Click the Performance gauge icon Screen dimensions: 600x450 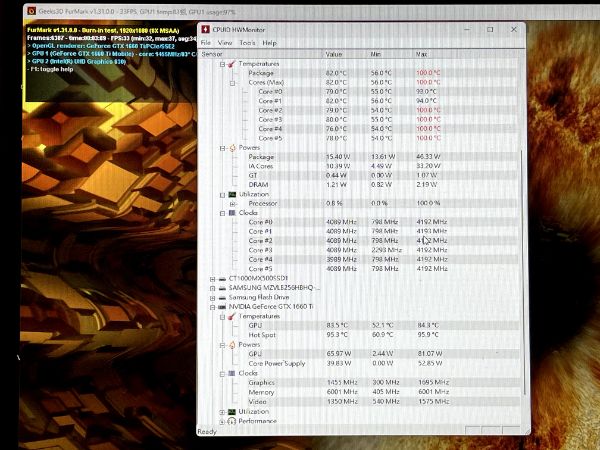pyautogui.click(x=232, y=421)
